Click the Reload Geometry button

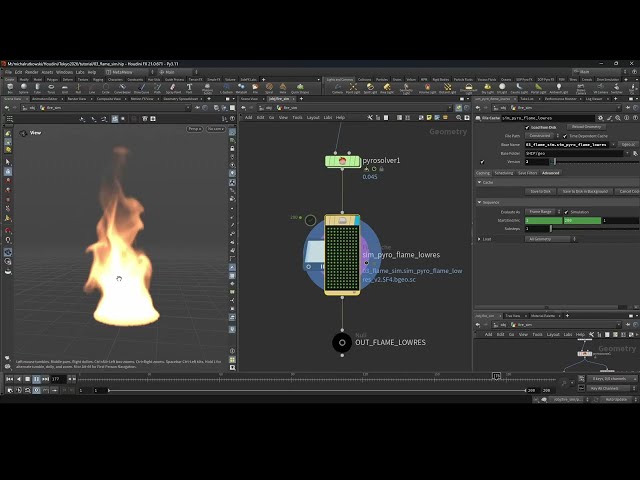[586, 127]
